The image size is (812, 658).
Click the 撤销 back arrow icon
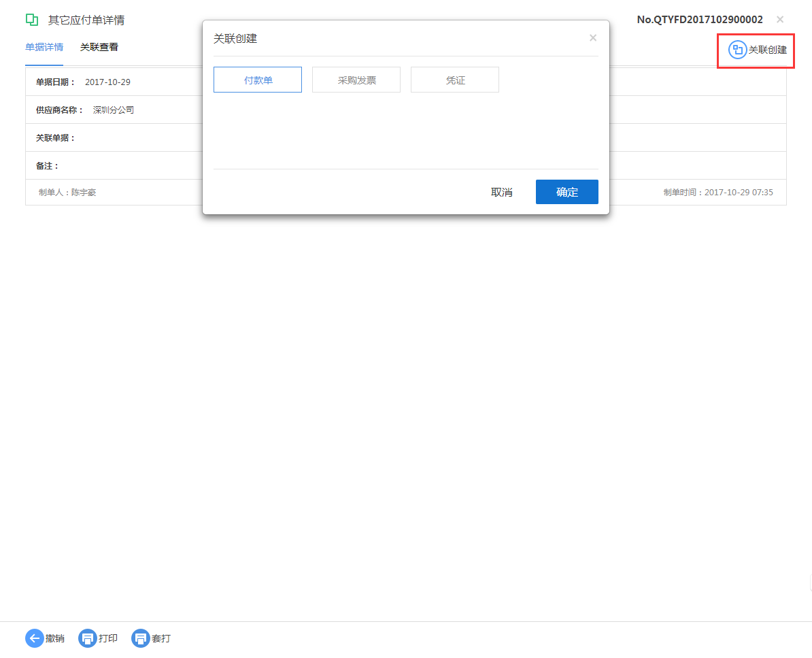(34, 638)
